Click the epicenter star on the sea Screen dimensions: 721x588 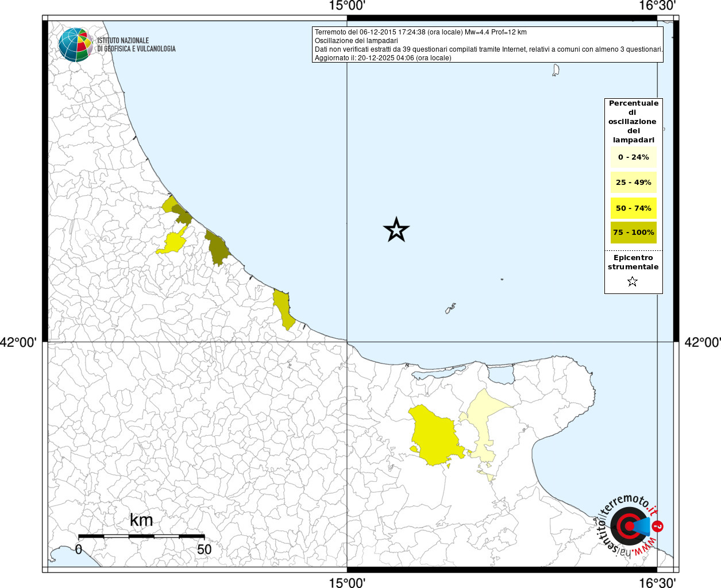coord(396,230)
